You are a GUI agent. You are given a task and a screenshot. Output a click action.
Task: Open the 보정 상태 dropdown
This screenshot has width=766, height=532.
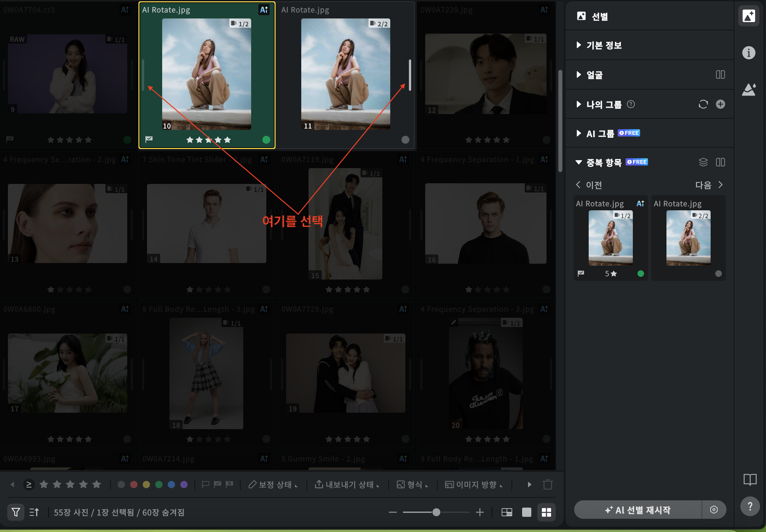(x=273, y=484)
